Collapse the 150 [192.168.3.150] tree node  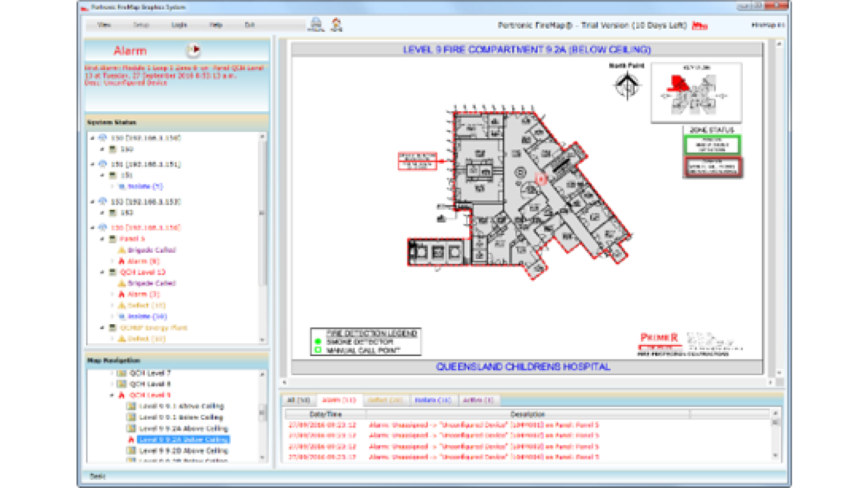point(93,137)
